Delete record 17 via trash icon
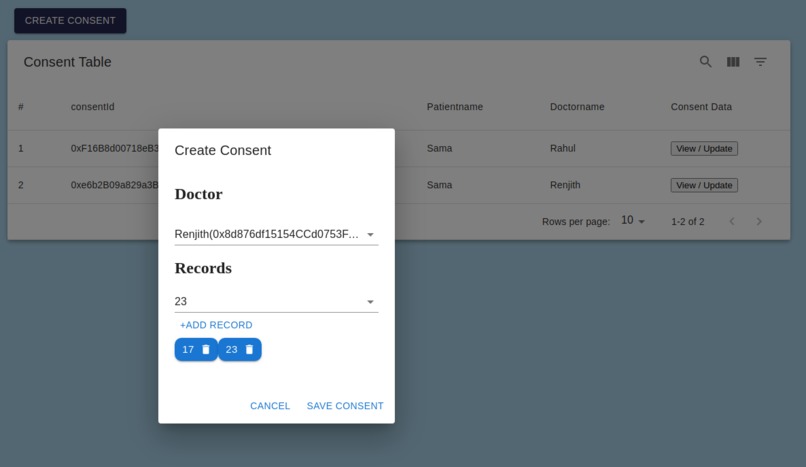The height and width of the screenshot is (467, 806). (x=206, y=349)
